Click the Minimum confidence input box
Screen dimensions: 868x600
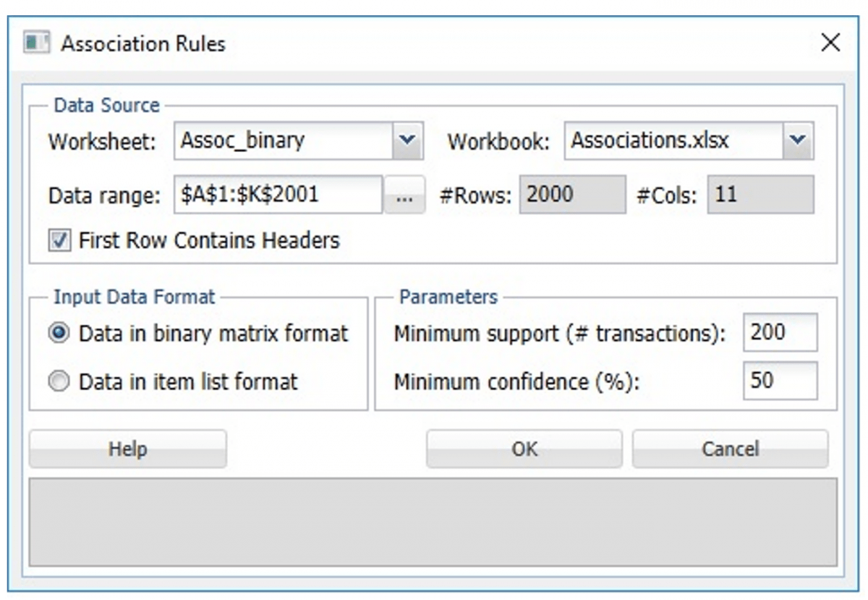[x=780, y=381]
